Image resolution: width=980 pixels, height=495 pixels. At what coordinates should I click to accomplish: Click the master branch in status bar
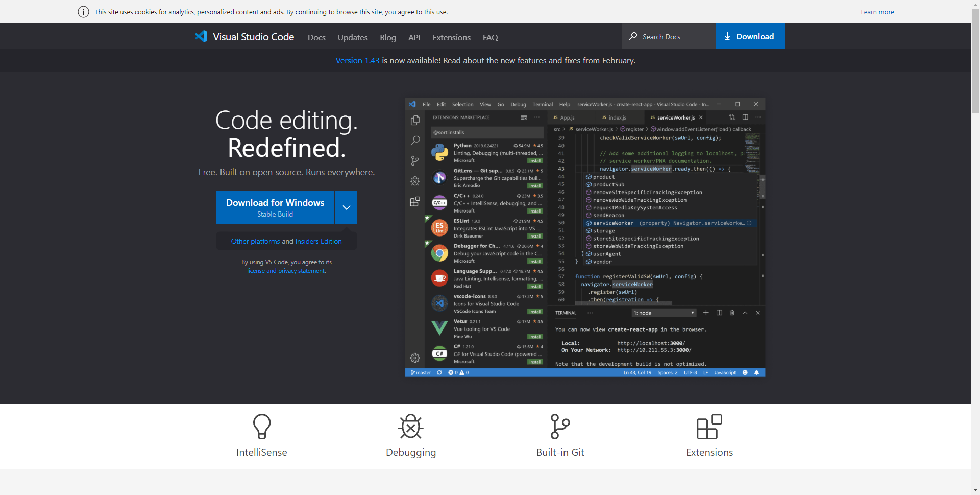click(x=421, y=372)
